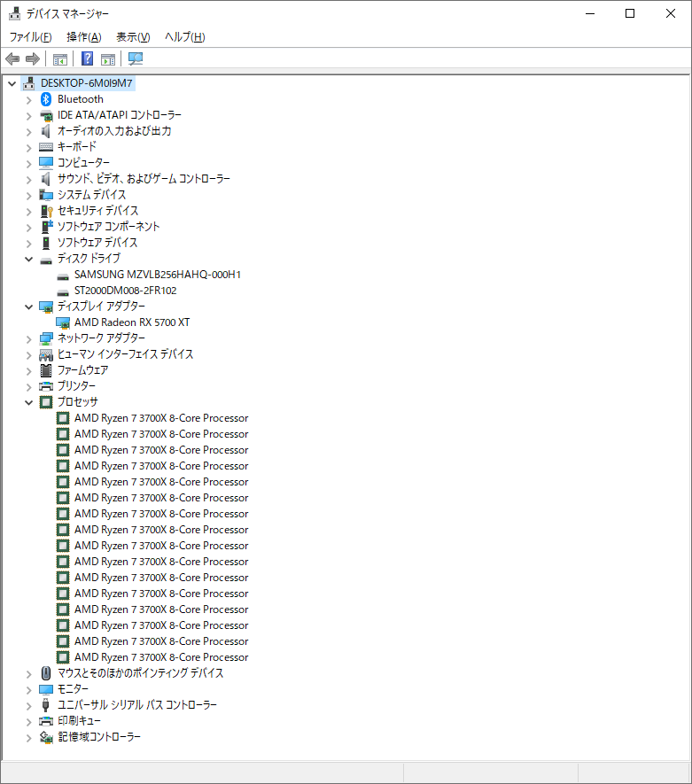Select the キーボード label
Viewport: 692px width, 784px height.
[x=77, y=147]
